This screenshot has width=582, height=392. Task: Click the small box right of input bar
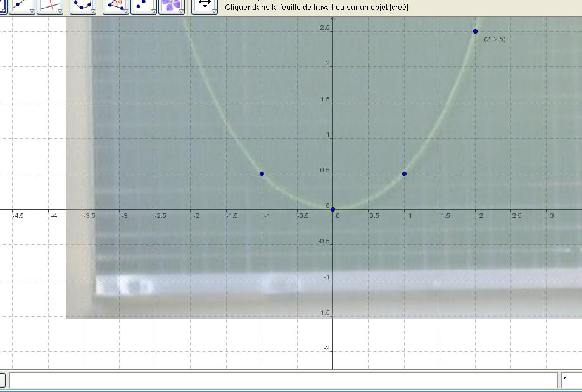572,380
